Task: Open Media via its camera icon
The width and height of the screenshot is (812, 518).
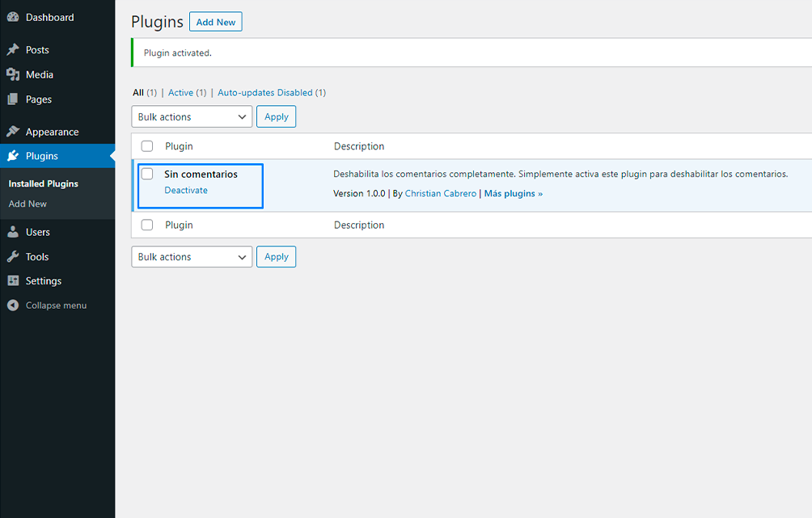Action: [13, 74]
